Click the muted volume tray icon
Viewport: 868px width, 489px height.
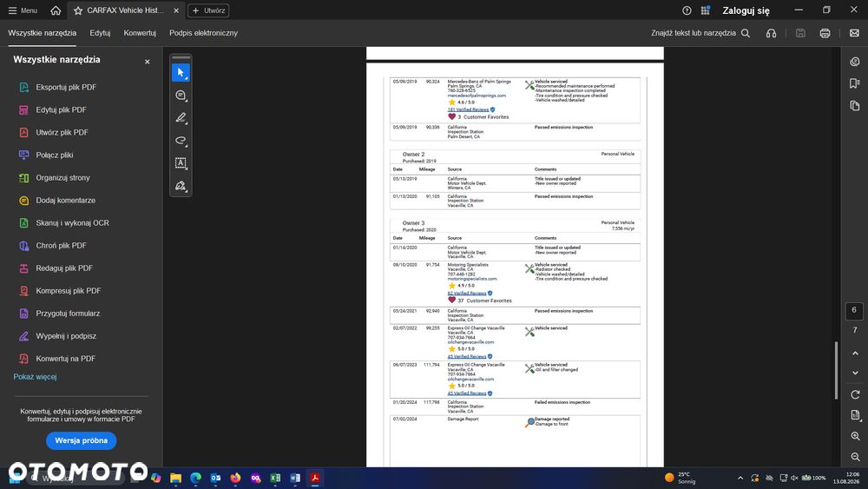click(x=794, y=478)
